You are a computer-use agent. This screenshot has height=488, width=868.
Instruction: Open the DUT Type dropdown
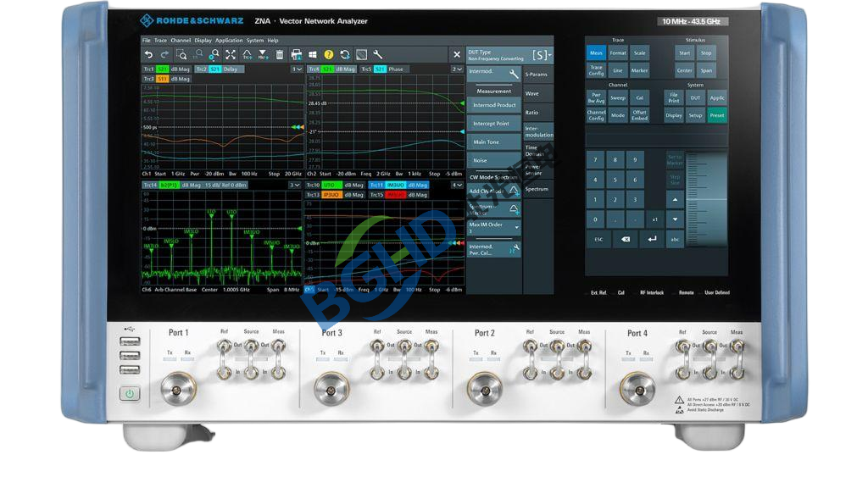coord(509,55)
